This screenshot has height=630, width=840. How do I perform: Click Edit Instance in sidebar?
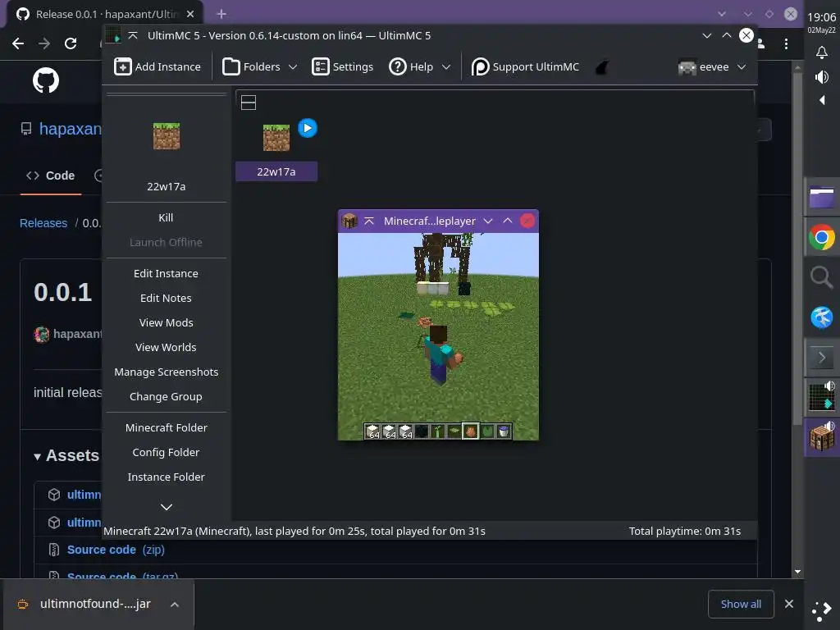(166, 273)
